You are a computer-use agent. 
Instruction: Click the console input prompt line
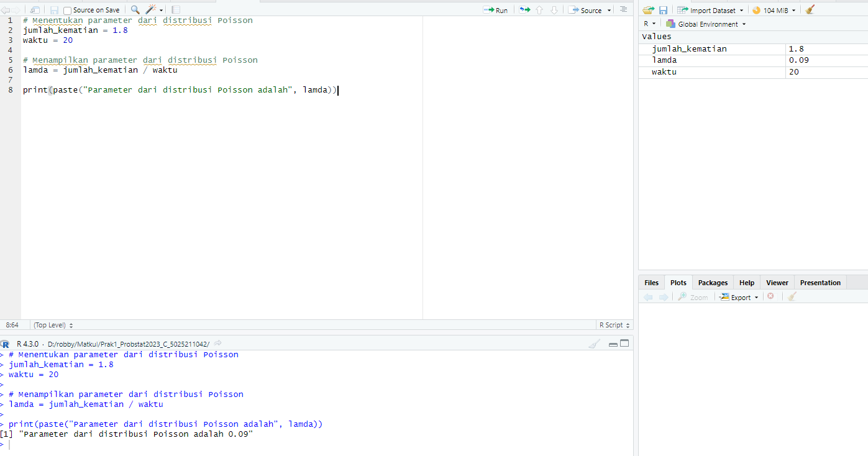[316, 444]
